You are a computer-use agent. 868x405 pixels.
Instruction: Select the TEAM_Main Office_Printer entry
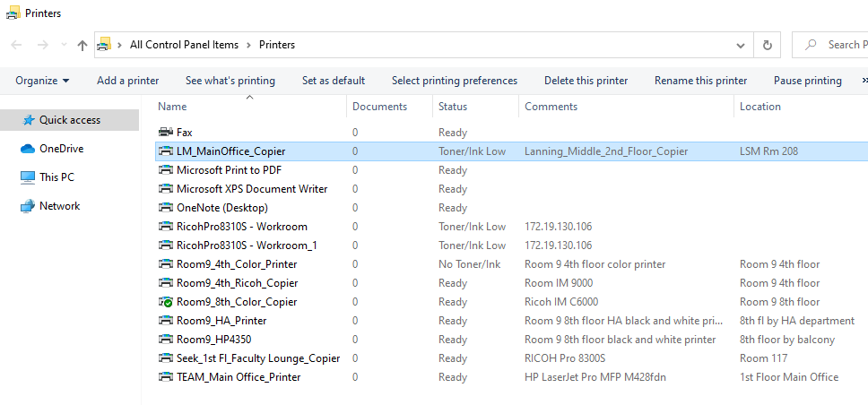click(239, 377)
